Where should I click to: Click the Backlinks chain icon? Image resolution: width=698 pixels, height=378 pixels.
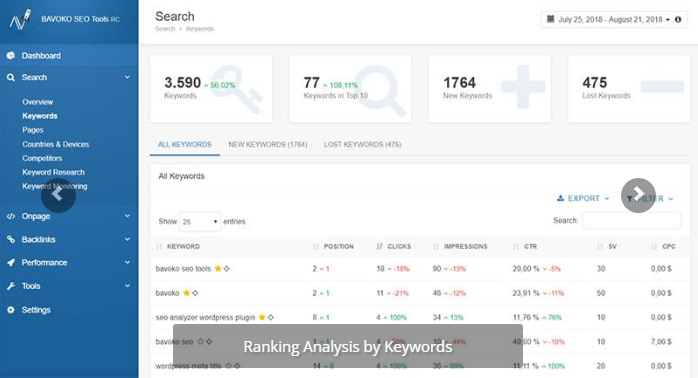pyautogui.click(x=11, y=240)
